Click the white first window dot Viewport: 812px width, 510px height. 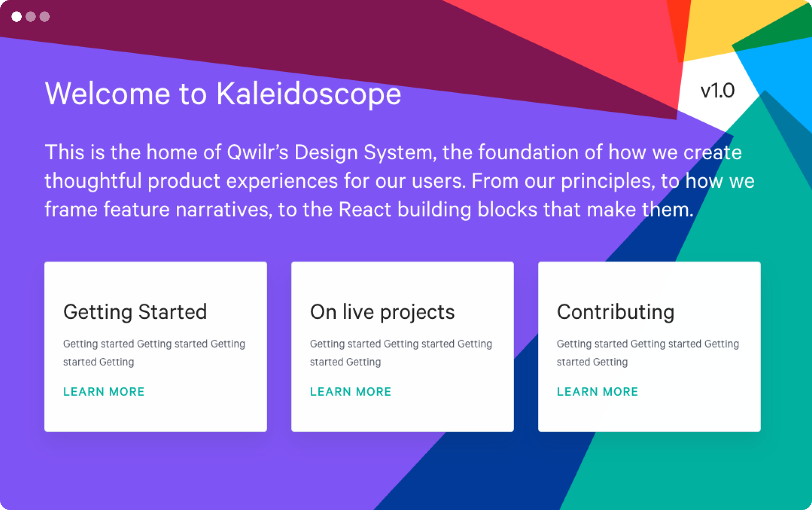(x=17, y=17)
